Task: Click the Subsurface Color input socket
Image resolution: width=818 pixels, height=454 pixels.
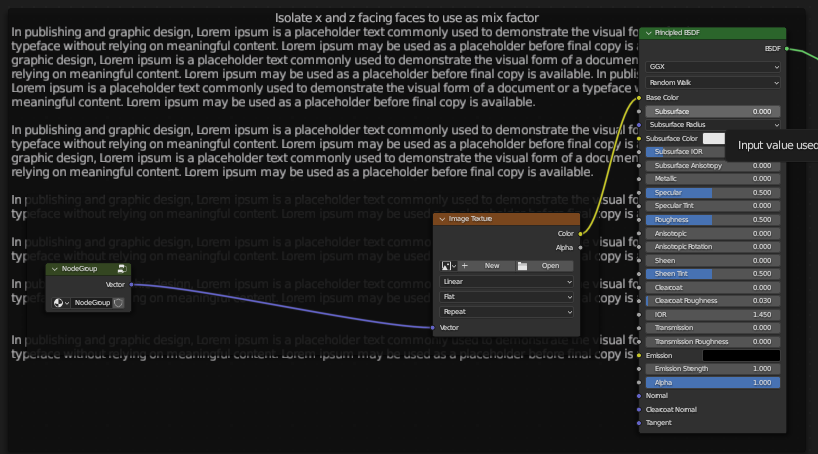Action: click(x=639, y=138)
